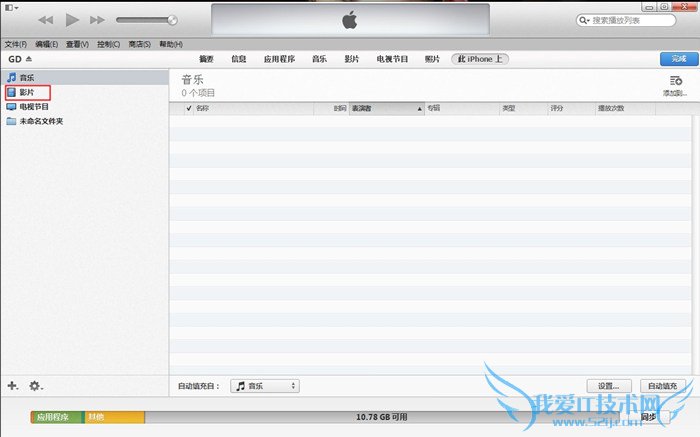Image resolution: width=700 pixels, height=437 pixels.
Task: Click the play button
Action: 72,20
